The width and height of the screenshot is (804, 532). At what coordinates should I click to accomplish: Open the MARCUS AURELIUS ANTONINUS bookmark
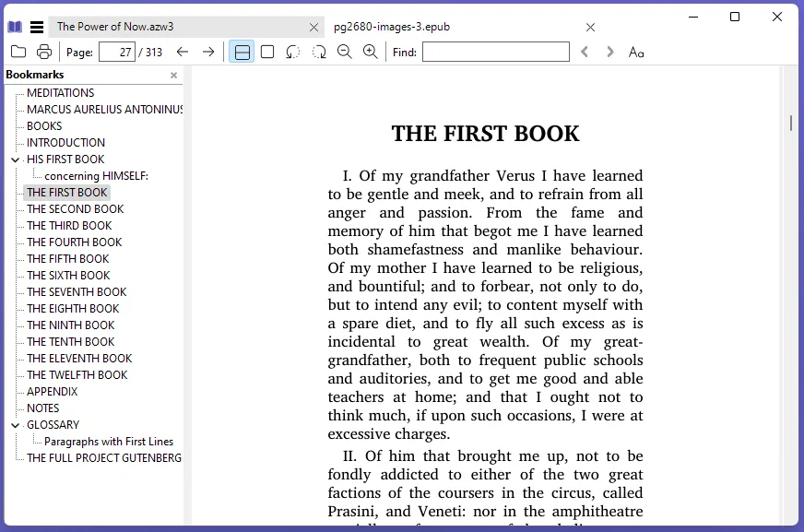point(104,109)
